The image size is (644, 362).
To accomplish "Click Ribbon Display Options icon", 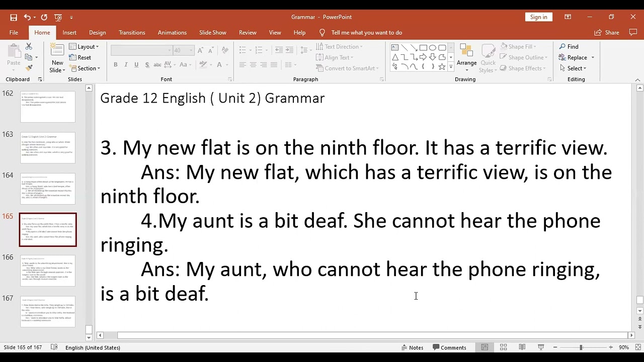I will pyautogui.click(x=568, y=17).
